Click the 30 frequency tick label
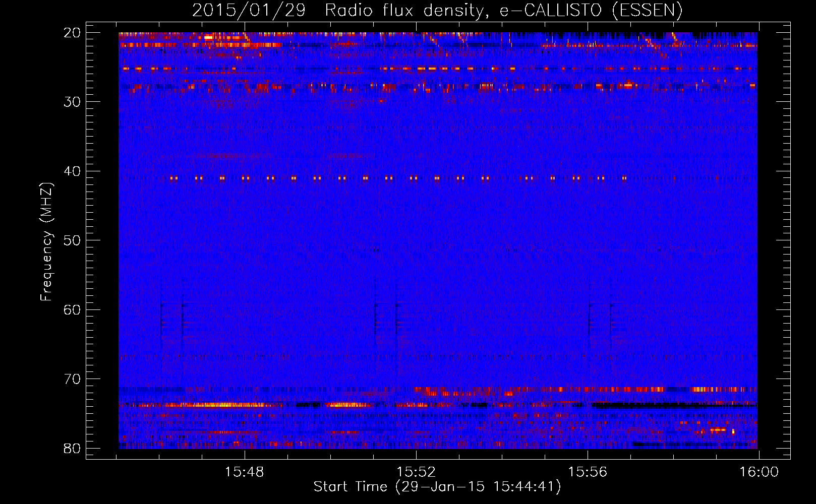The width and height of the screenshot is (816, 504). coord(72,102)
